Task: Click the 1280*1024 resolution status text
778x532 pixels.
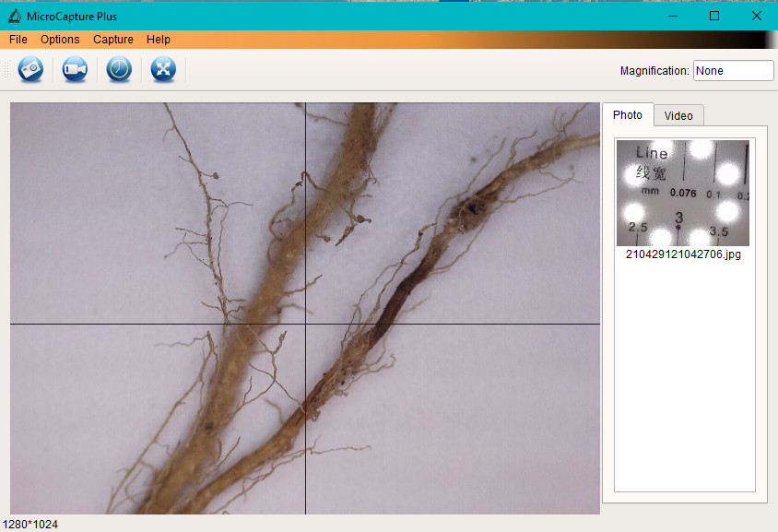Action: click(29, 525)
